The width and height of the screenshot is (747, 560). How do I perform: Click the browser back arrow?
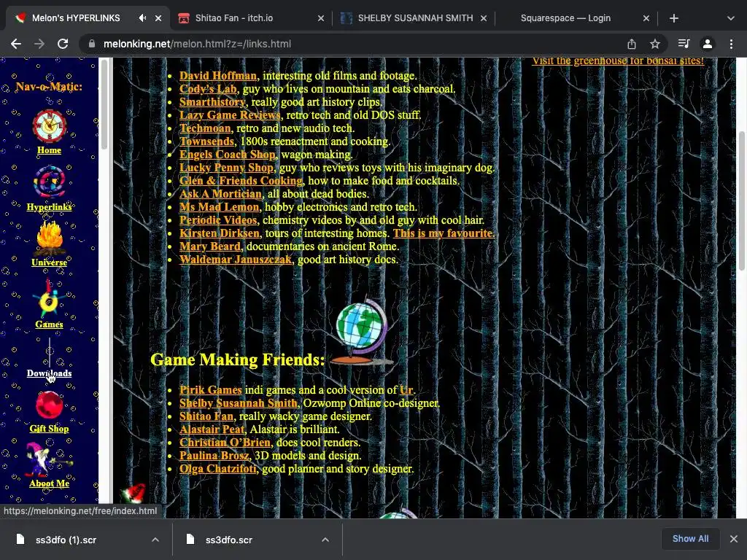coord(16,44)
